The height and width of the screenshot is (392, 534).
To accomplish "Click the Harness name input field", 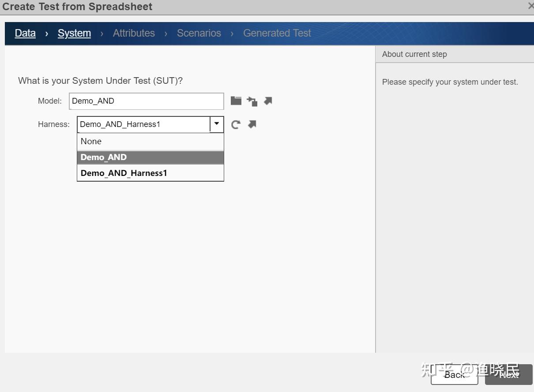I will tap(141, 124).
